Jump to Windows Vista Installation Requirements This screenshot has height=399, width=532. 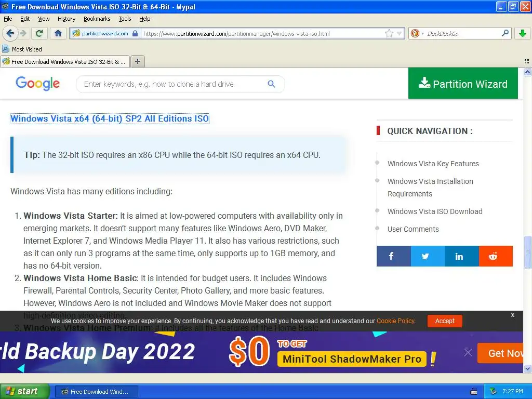click(x=430, y=187)
